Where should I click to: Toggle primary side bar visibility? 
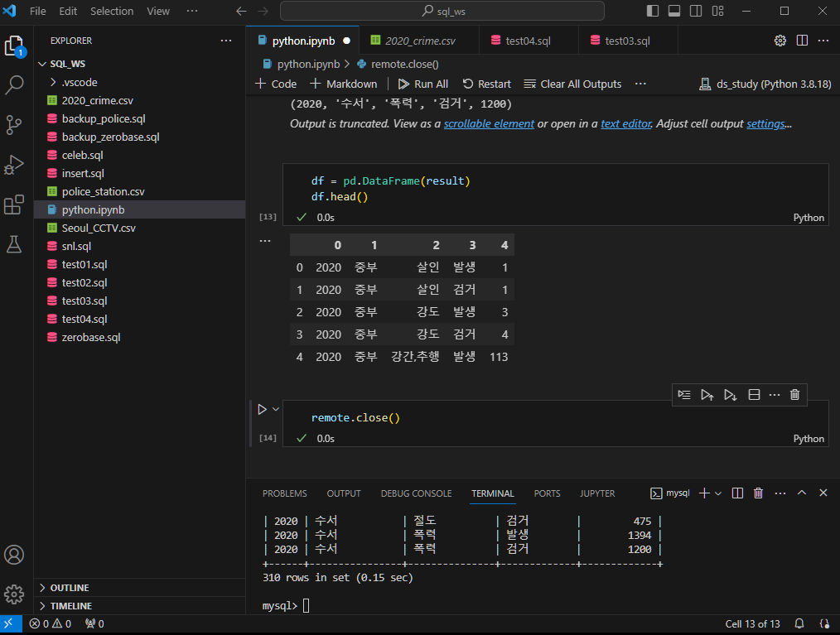coord(653,11)
